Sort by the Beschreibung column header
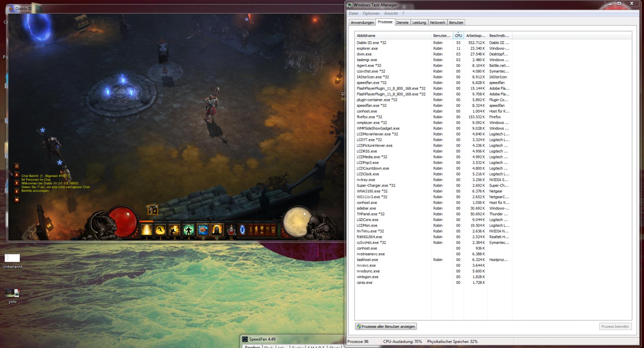Viewport: 644px width, 348px height. [499, 36]
